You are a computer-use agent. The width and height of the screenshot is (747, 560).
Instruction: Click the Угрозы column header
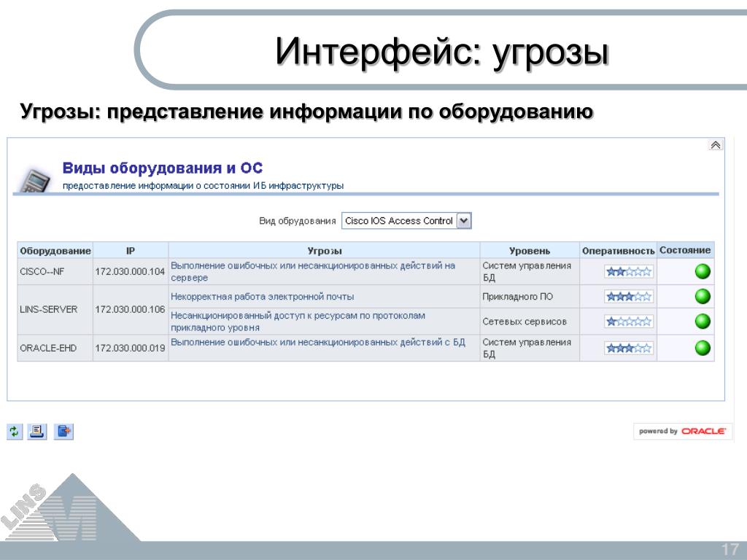coord(325,251)
